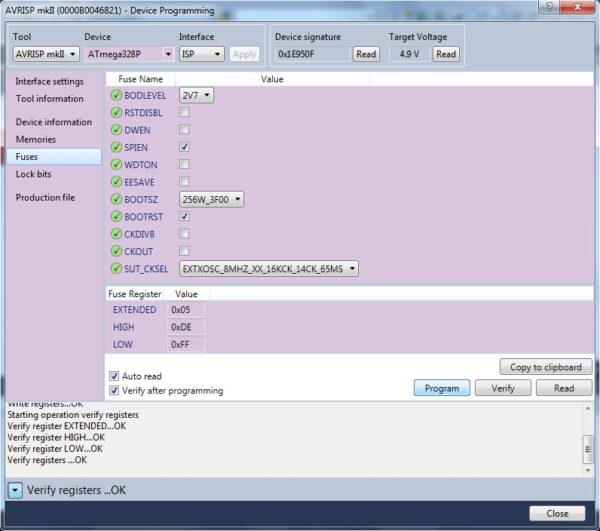Viewport: 600px width, 531px height.
Task: Toggle Verify after programming checkbox
Action: [114, 390]
